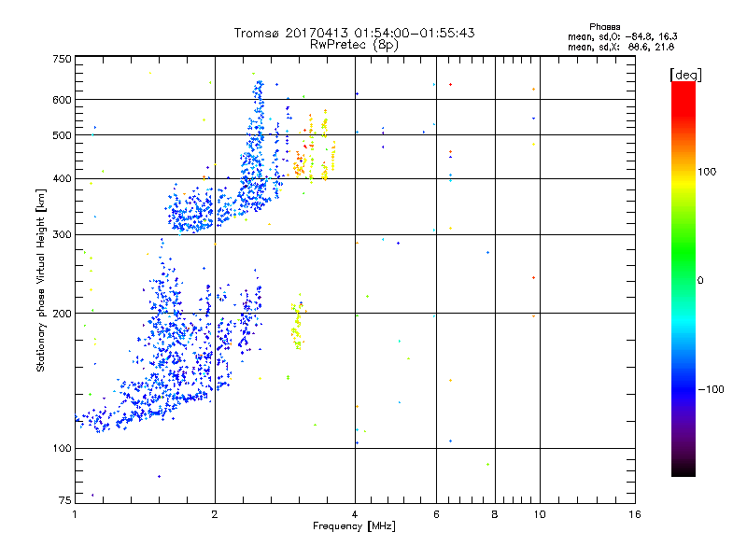This screenshot has height=560, width=747.
Task: Click yellow-green point cluster near 3 MHz, 200 km
Action: point(297,323)
